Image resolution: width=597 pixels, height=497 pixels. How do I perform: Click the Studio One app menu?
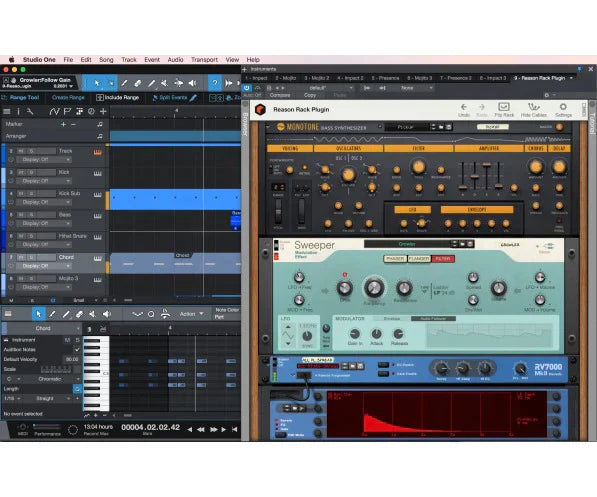click(39, 60)
